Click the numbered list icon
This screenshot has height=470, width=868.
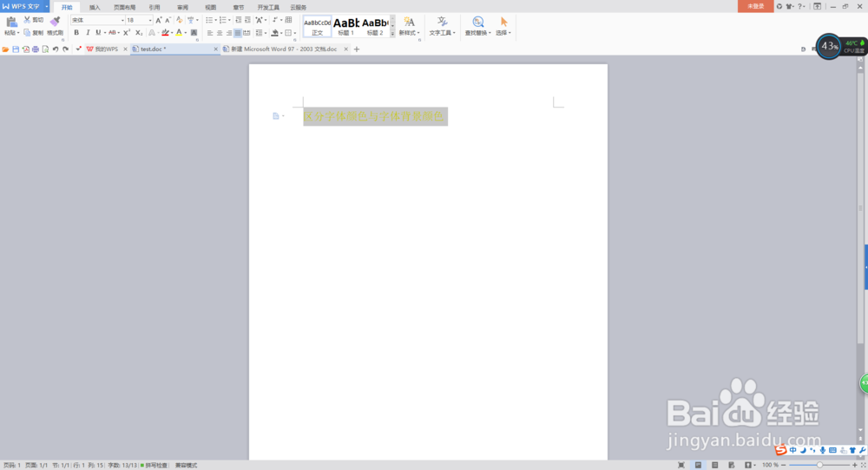pyautogui.click(x=222, y=20)
